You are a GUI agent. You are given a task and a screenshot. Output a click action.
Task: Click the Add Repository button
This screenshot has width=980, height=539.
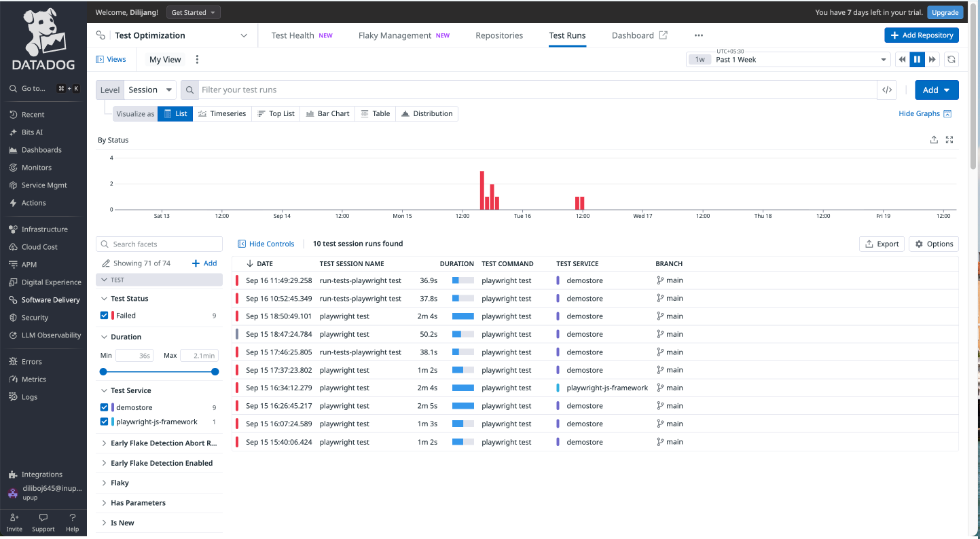[922, 35]
